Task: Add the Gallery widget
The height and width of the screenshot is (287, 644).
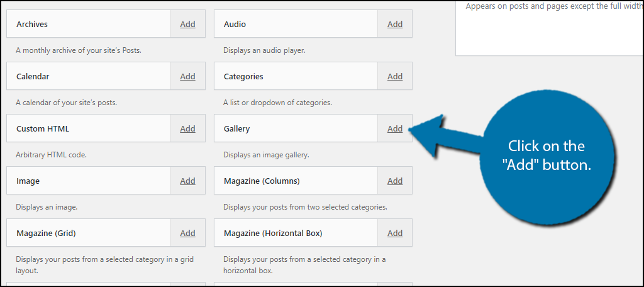Action: [x=395, y=128]
